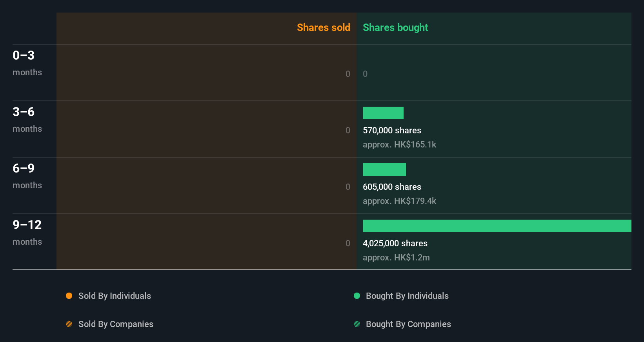Click the approx. HK$179.4k amount
Image resolution: width=644 pixels, height=342 pixels.
click(399, 201)
